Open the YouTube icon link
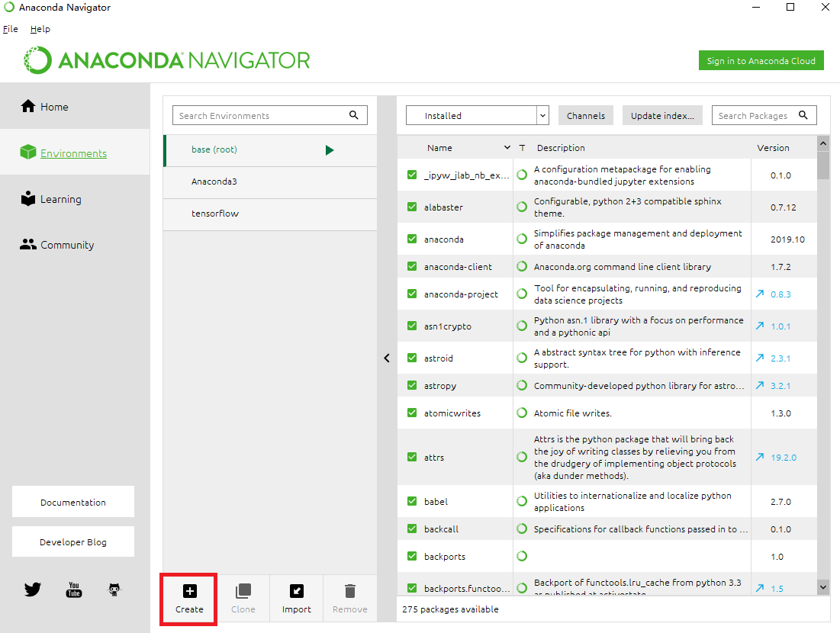Image resolution: width=840 pixels, height=633 pixels. pos(74,590)
